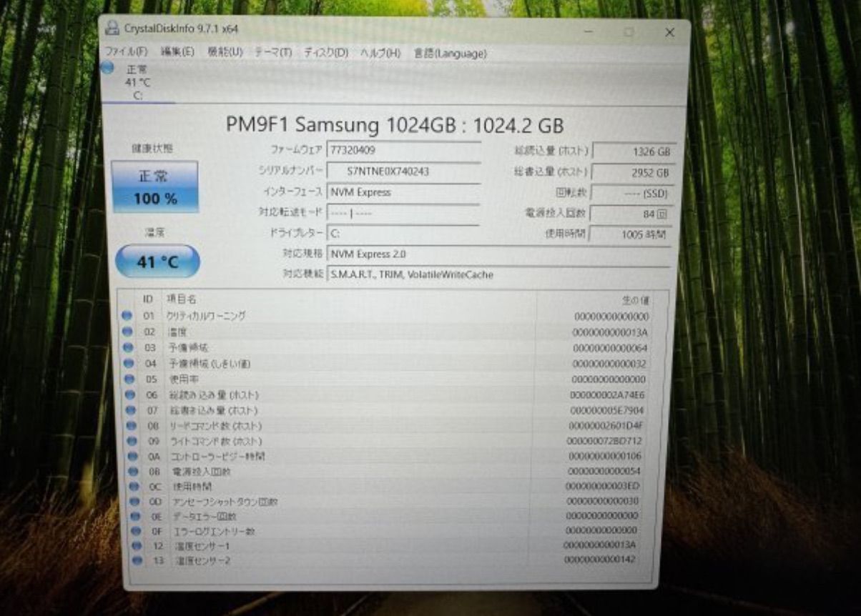Click the blue status circle for row 02 温度
Viewport: 861px width, 616px height.
point(128,332)
